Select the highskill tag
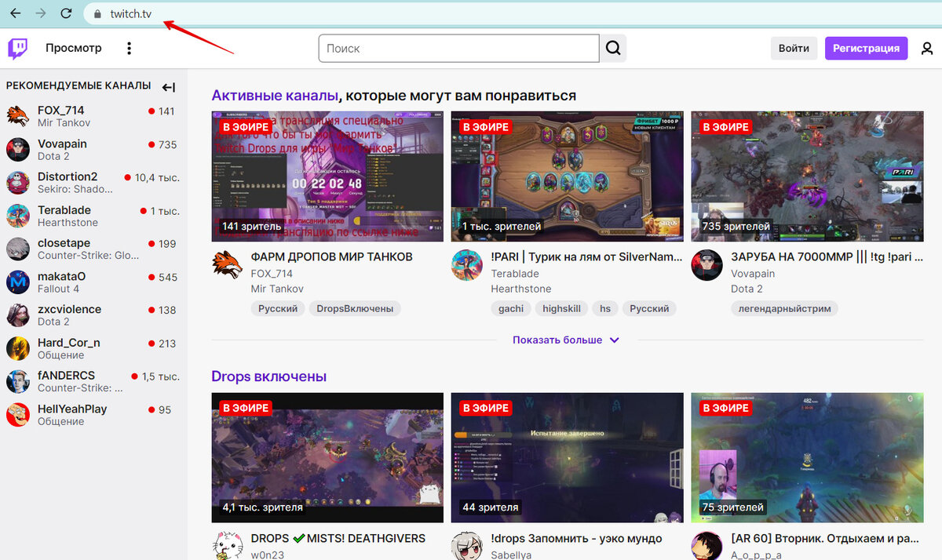 [x=562, y=309]
